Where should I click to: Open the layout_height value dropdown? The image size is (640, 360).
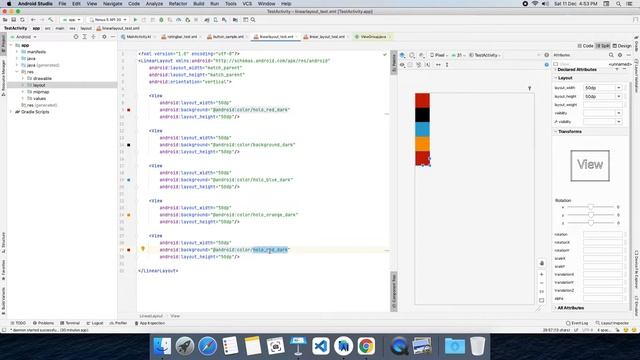click(x=619, y=96)
